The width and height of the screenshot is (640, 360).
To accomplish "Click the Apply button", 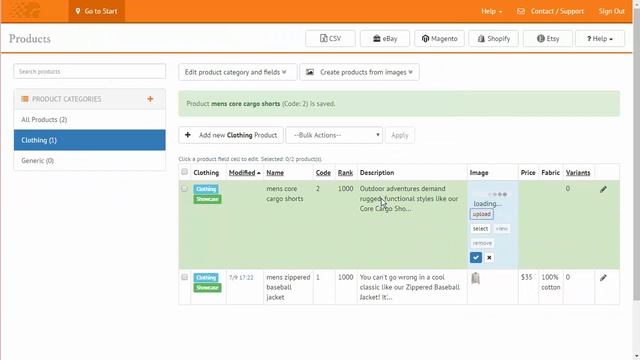I will point(400,135).
